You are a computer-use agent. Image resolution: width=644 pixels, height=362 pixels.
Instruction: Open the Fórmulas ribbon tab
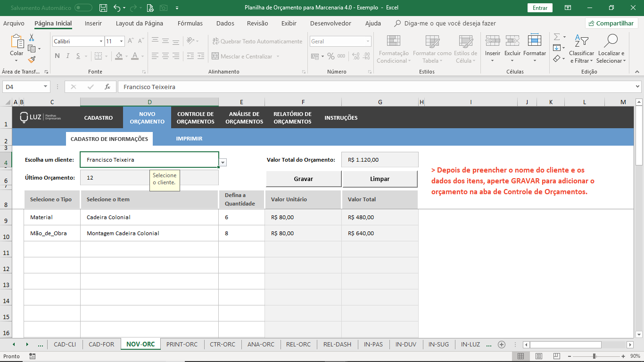click(x=190, y=23)
